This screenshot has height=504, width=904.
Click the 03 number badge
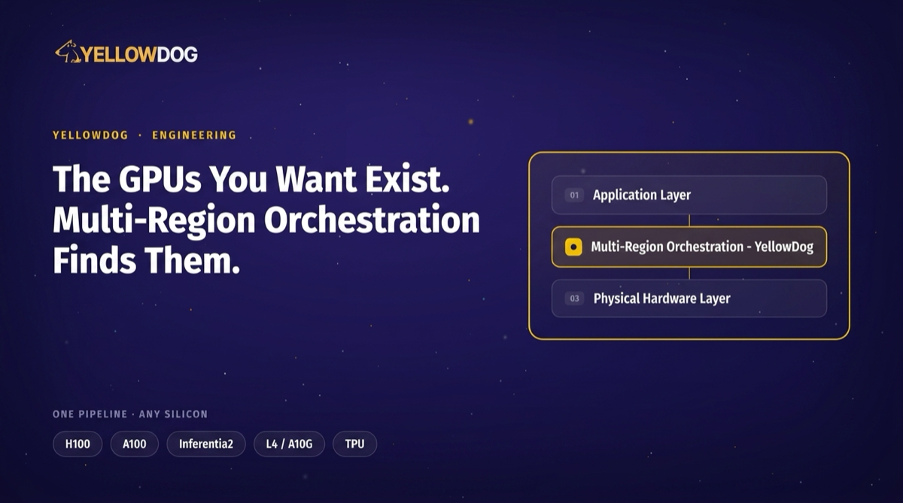pos(574,299)
